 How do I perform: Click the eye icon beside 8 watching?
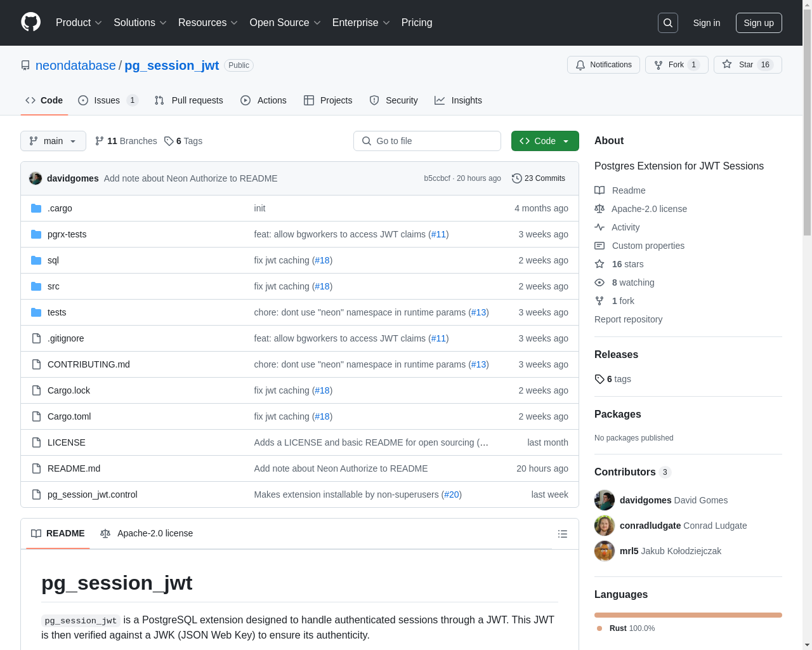pos(599,282)
